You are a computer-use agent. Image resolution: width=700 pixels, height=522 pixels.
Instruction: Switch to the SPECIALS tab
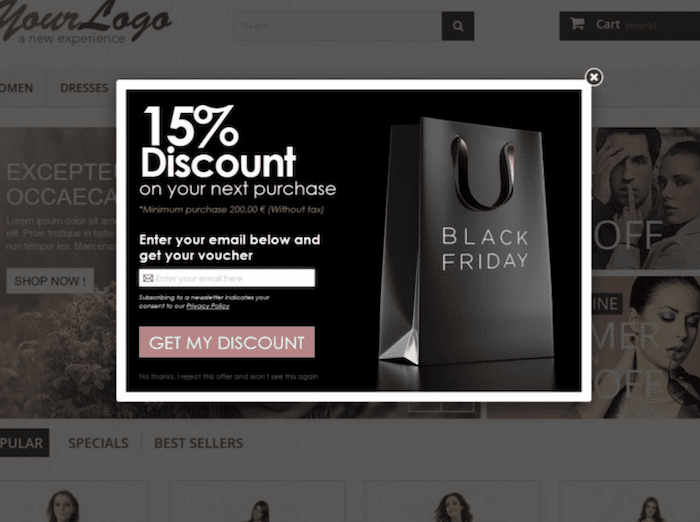pos(98,443)
